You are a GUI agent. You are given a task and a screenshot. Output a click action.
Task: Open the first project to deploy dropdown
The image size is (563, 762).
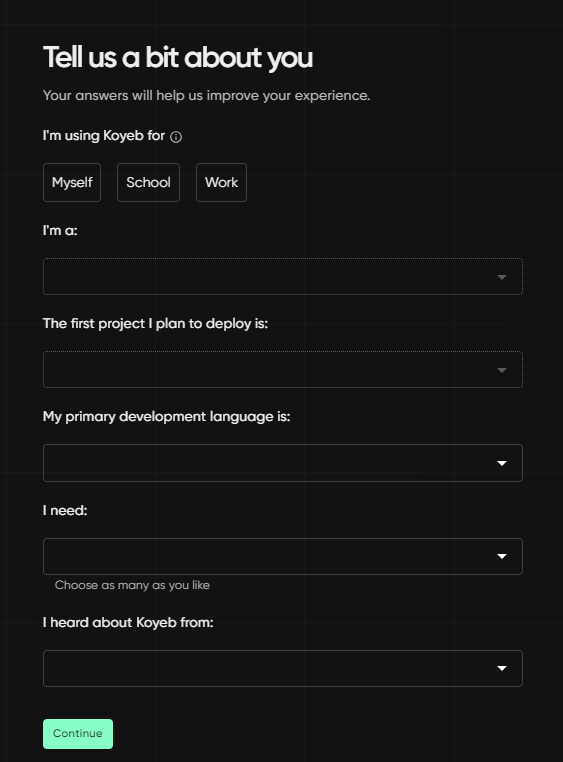tap(283, 369)
